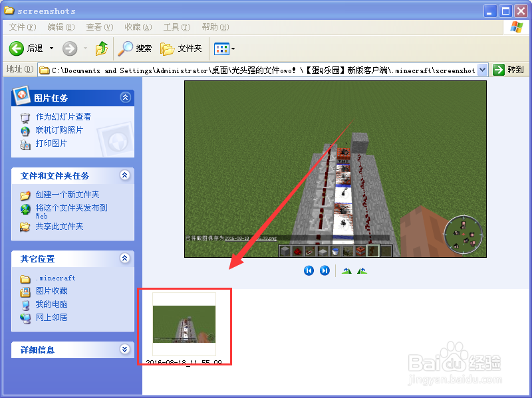Collapse the 图片任务 panel
Image resolution: width=532 pixels, height=398 pixels.
(125, 98)
